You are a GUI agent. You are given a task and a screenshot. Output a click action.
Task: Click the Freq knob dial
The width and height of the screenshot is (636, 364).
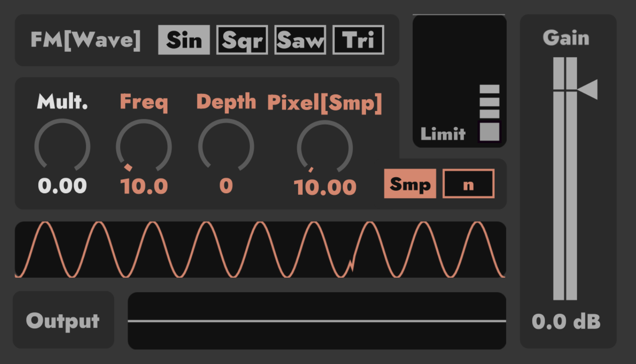pyautogui.click(x=144, y=146)
